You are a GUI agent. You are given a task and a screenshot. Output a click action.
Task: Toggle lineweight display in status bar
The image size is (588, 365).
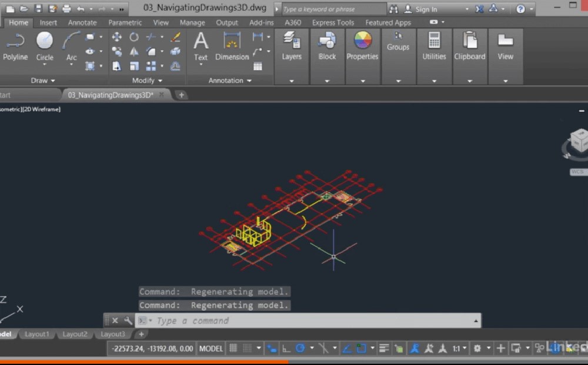(x=384, y=348)
